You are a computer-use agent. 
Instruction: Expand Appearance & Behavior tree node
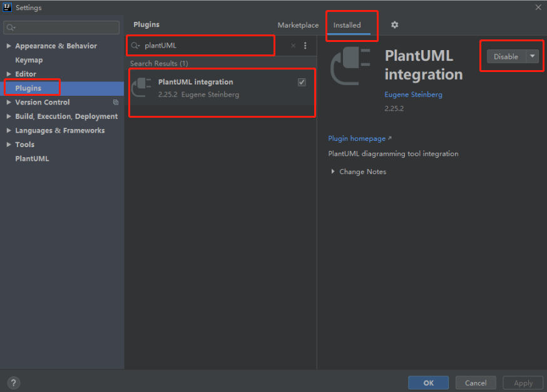click(9, 46)
